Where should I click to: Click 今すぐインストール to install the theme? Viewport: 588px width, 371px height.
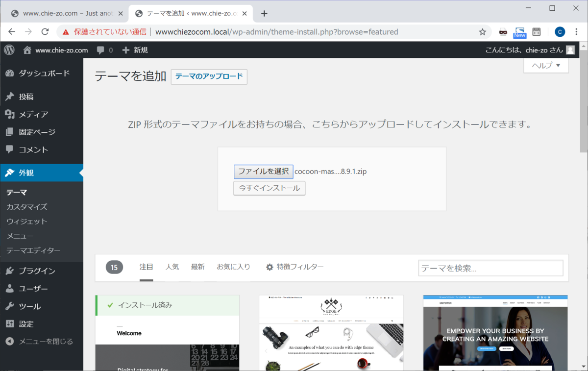(x=269, y=188)
